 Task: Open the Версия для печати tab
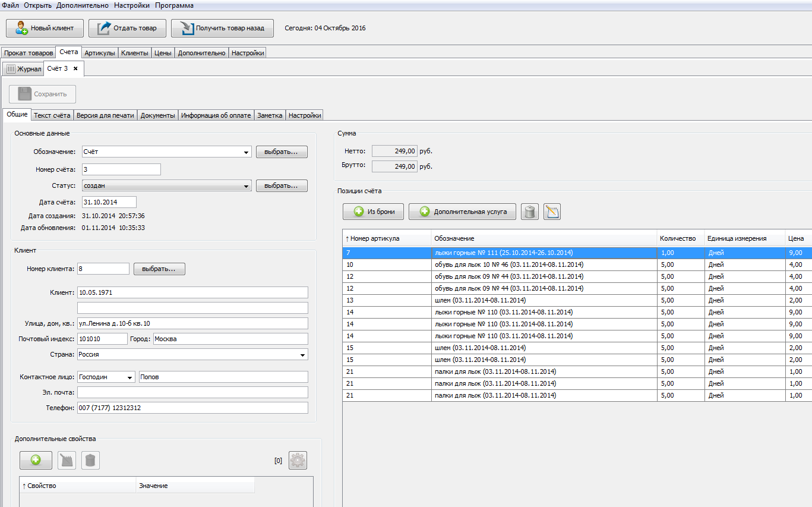pyautogui.click(x=106, y=115)
